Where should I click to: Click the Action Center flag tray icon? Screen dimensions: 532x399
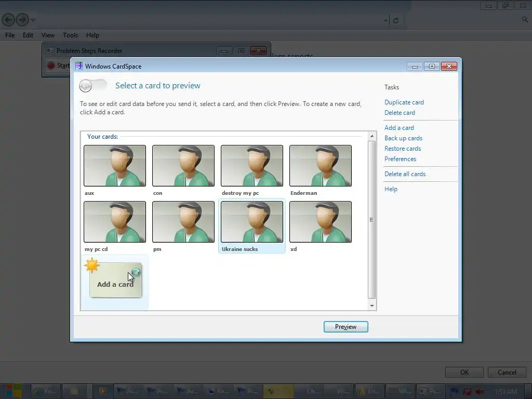[x=455, y=392]
